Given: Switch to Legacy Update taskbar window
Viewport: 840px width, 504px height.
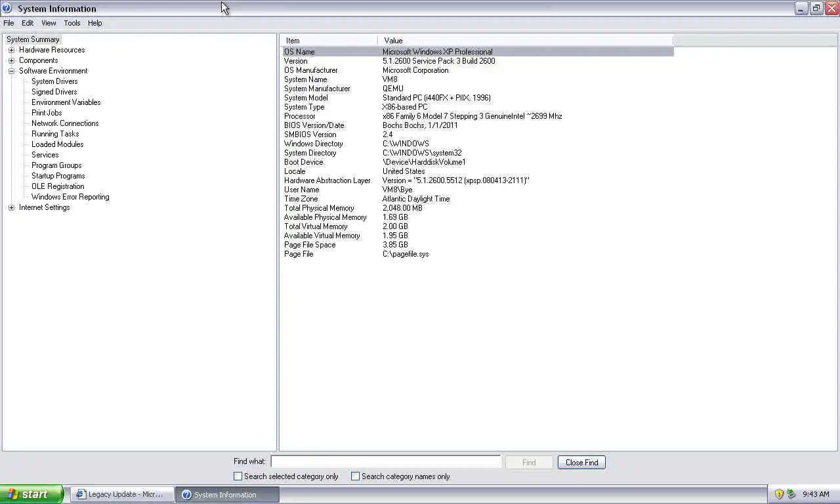Looking at the screenshot, I should (x=122, y=494).
